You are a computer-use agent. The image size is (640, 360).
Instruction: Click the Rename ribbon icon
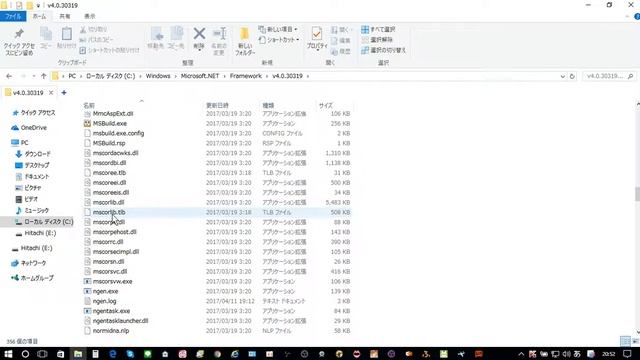coord(219,41)
